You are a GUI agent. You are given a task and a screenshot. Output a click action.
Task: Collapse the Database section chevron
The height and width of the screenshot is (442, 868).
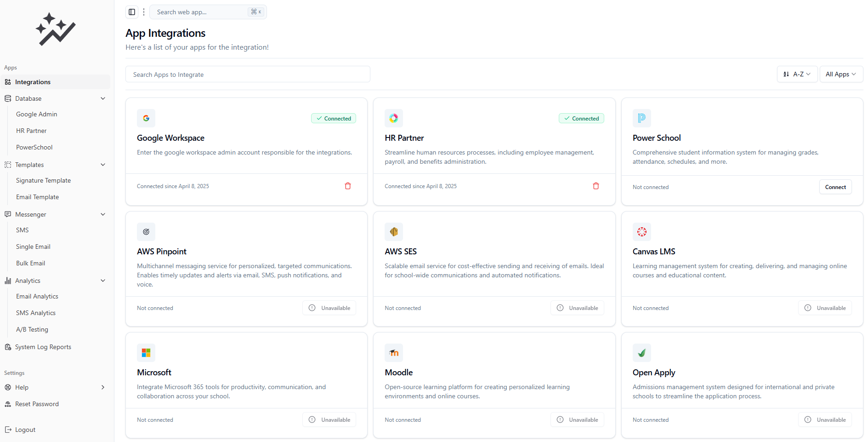tap(103, 98)
